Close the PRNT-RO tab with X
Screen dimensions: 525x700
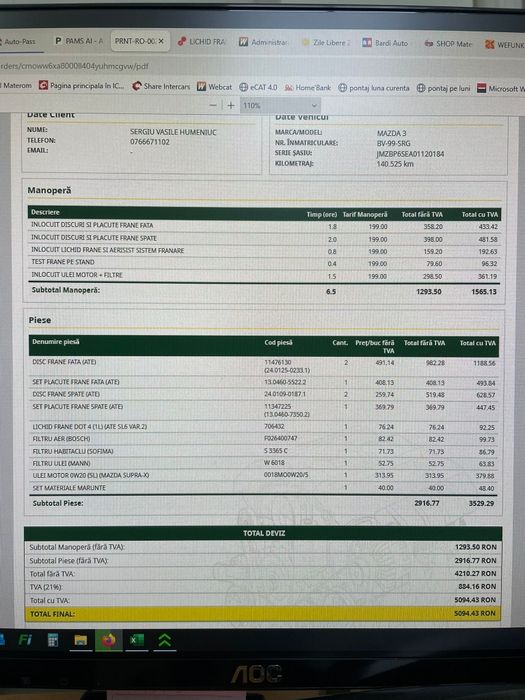(x=161, y=41)
